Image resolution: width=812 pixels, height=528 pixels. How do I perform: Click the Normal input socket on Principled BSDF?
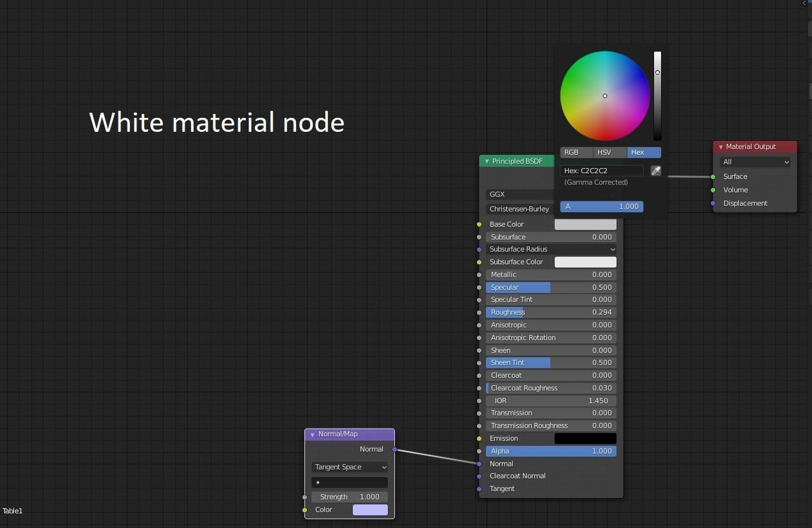click(479, 464)
